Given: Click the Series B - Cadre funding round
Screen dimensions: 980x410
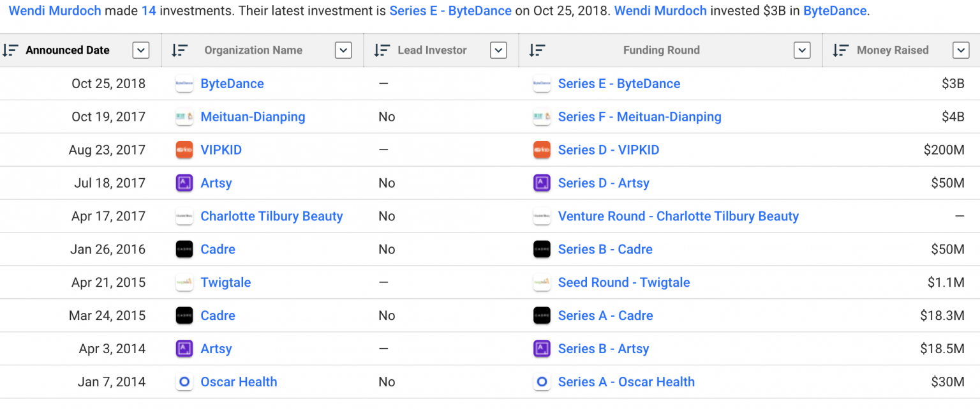Looking at the screenshot, I should (x=605, y=250).
